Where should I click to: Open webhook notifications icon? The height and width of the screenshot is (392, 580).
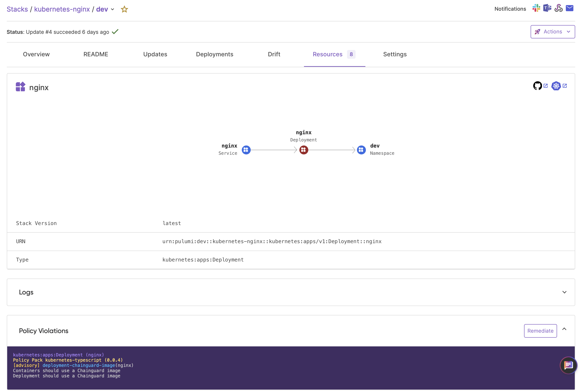coord(558,8)
